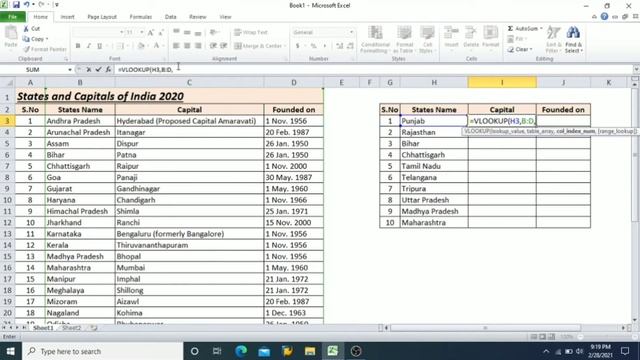Click Cell Styles icon
This screenshot has height=360, width=640.
(x=427, y=33)
